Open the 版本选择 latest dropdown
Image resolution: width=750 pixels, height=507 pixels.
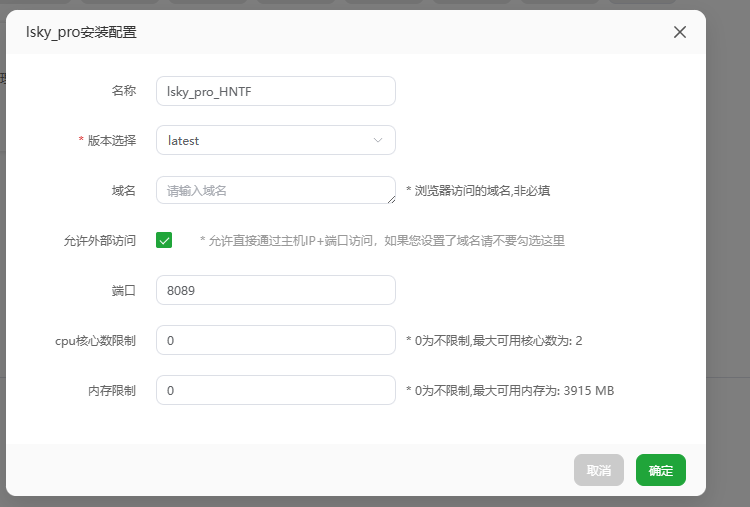(276, 140)
